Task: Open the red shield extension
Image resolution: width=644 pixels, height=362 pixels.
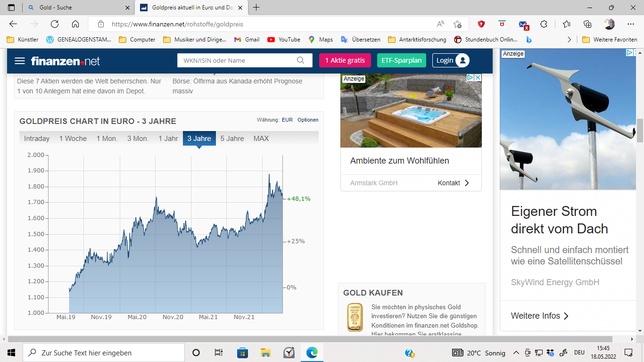Action: [x=481, y=24]
